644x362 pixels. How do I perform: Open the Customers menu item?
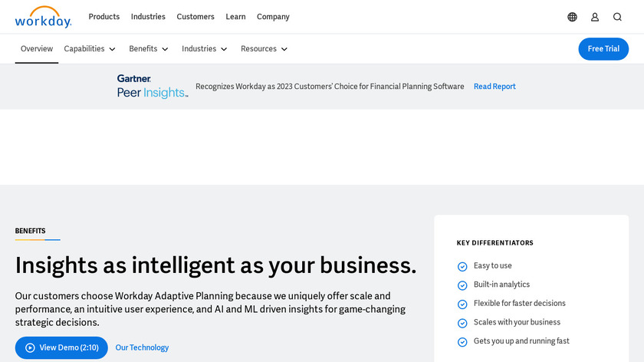pos(195,17)
